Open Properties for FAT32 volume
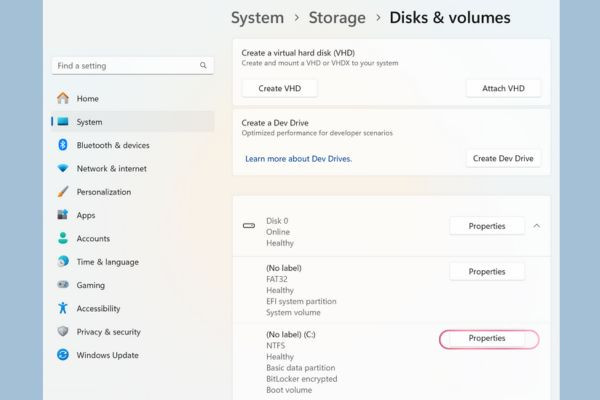Image resolution: width=600 pixels, height=400 pixels. coord(487,271)
